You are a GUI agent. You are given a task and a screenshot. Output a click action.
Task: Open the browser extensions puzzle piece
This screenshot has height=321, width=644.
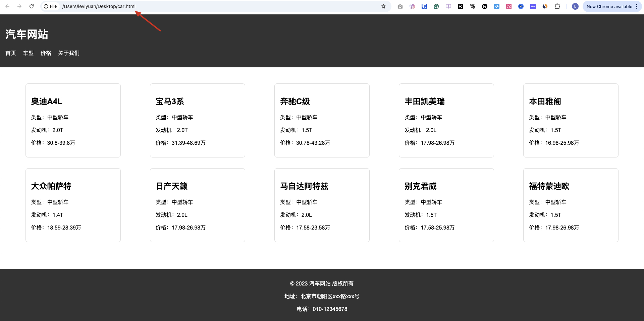pyautogui.click(x=557, y=6)
